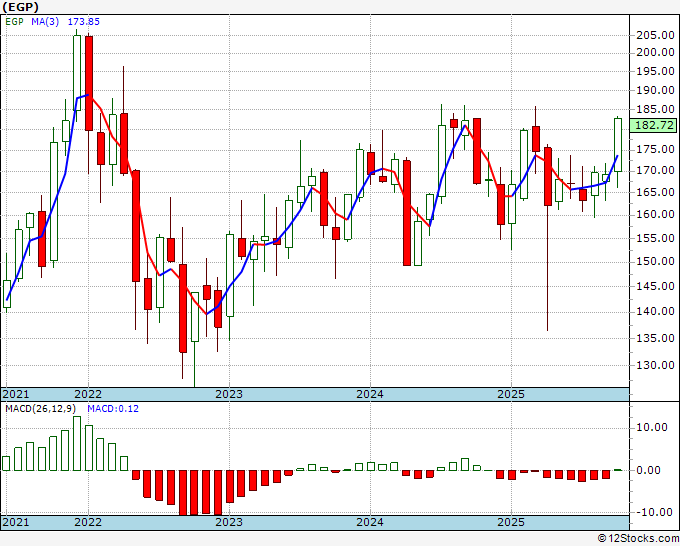Screen dimensions: 680x546
Task: Click the MA(3) indicator label
Action: (x=45, y=21)
